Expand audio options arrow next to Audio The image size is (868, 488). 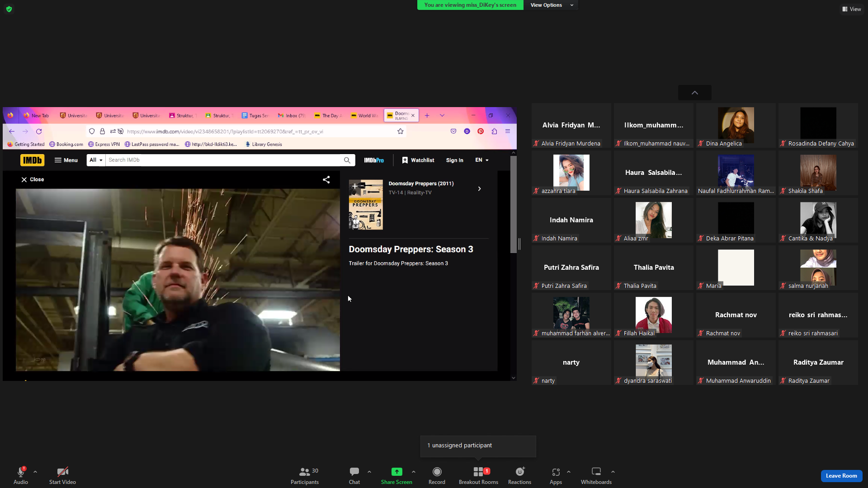pyautogui.click(x=35, y=472)
